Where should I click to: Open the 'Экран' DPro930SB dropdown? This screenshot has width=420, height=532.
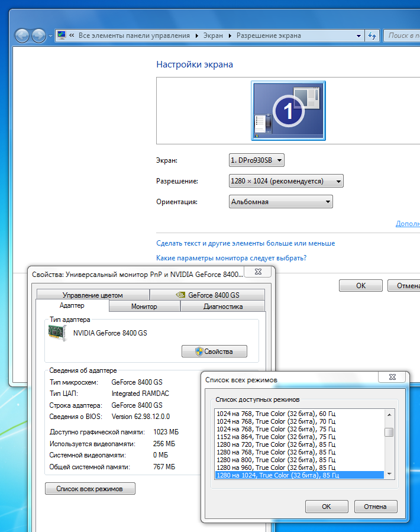point(257,160)
